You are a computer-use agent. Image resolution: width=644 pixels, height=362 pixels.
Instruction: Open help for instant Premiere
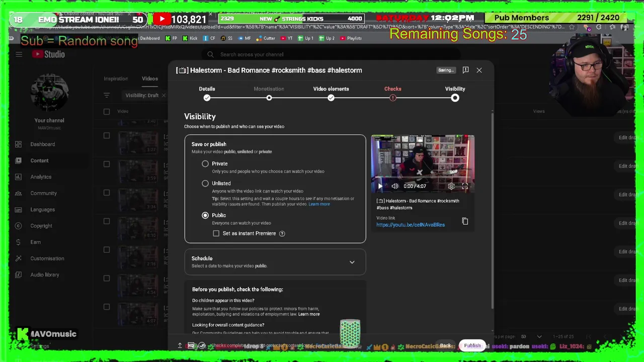coord(282,233)
